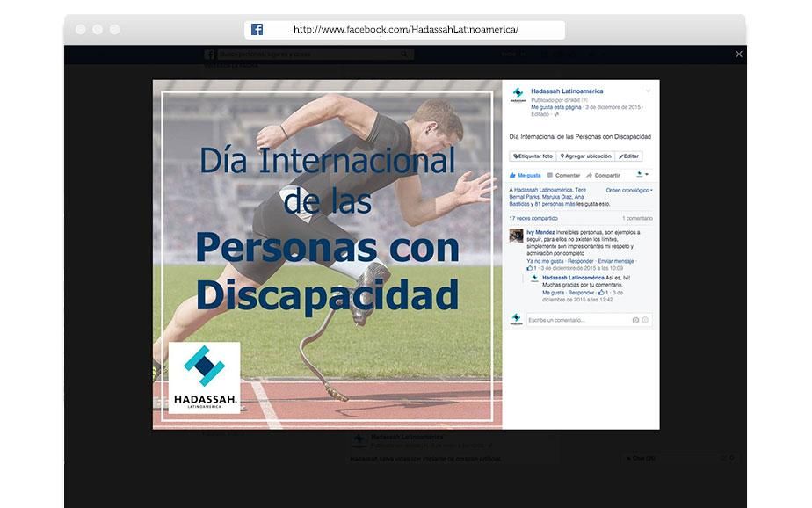Open the 'Ivy Mendez' commenter name link
The width and height of the screenshot is (812, 508).
tap(540, 233)
